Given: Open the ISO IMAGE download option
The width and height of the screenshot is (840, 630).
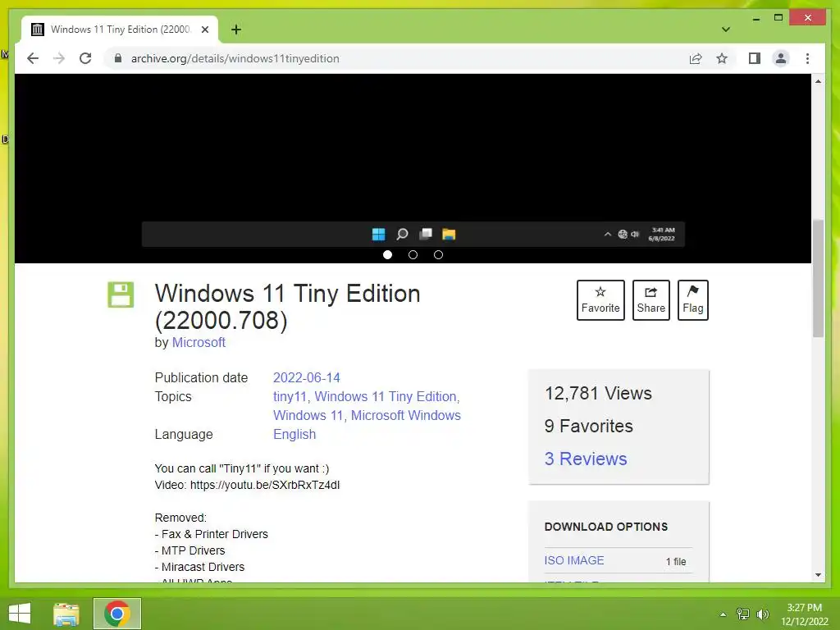Looking at the screenshot, I should click(x=573, y=560).
